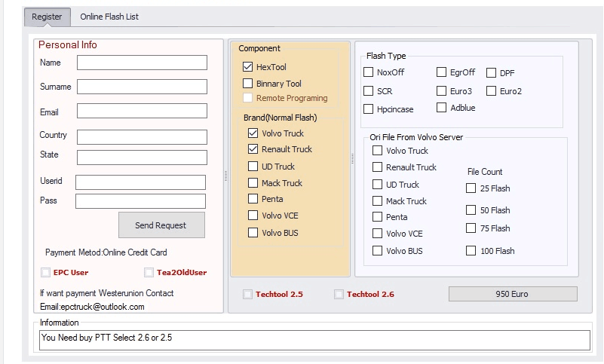Select the Adblue flash type checkbox
604x364 pixels.
pos(442,108)
